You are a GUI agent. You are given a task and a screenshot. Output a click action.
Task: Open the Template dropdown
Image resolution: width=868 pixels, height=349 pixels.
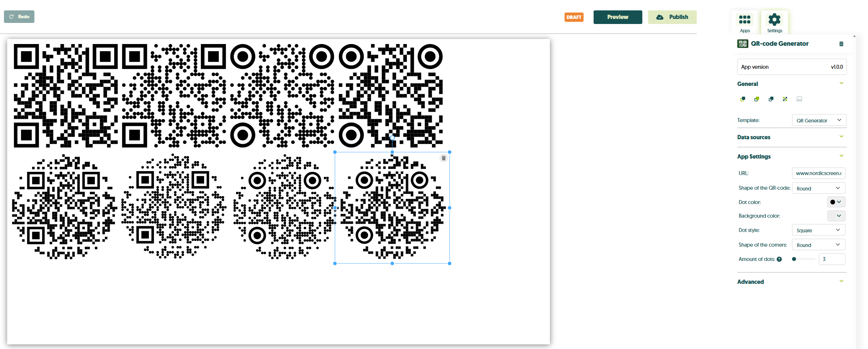point(819,120)
